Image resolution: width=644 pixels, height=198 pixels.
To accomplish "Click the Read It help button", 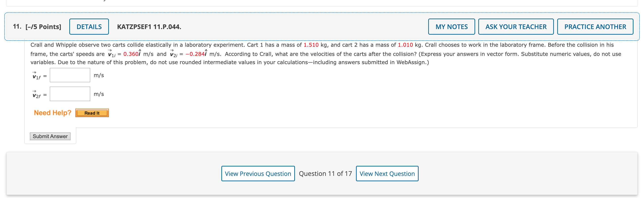I will (92, 113).
